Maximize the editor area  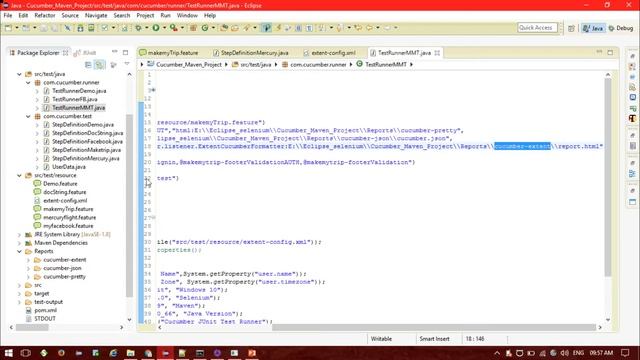(x=610, y=52)
